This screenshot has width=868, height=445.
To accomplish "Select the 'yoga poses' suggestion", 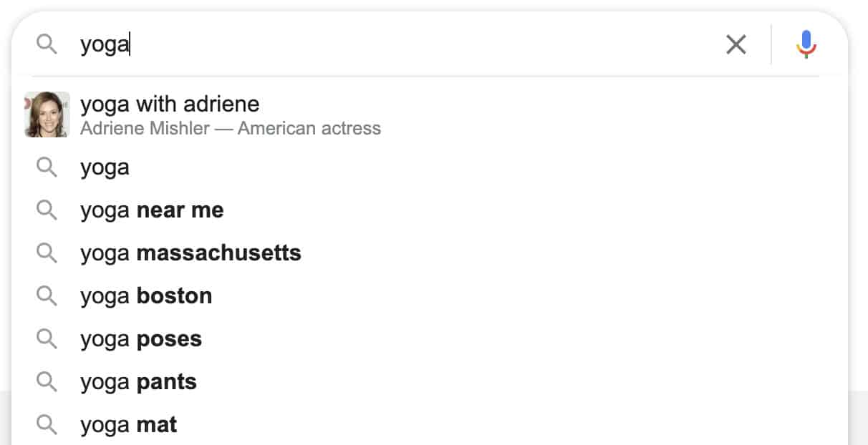I will (141, 339).
